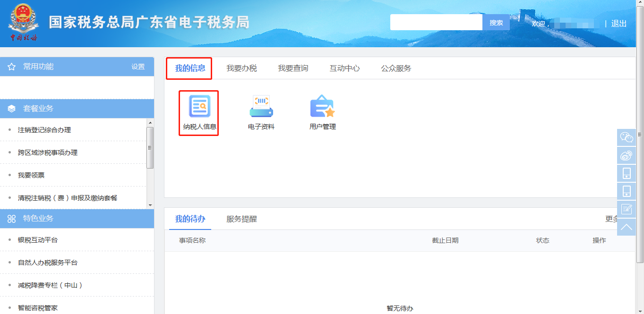Click the 退出 logout link
Viewport: 644px width, 314px height.
click(x=618, y=24)
